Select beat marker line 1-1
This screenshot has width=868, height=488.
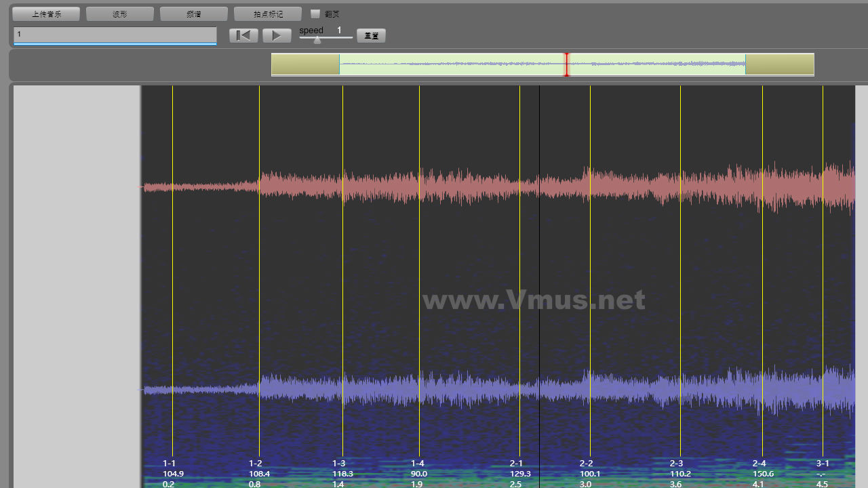172,271
